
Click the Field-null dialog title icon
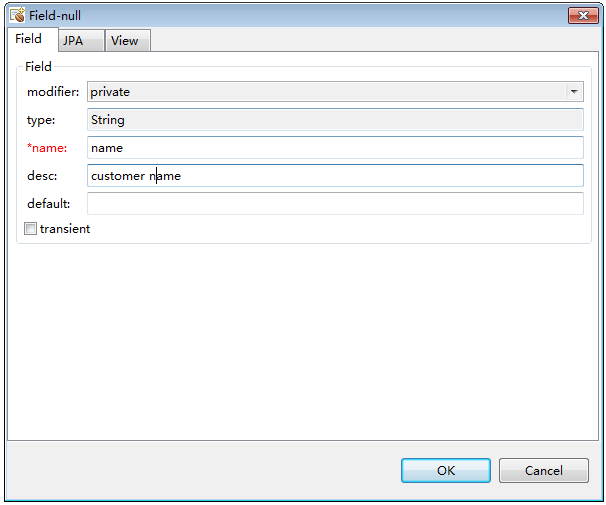coord(17,15)
